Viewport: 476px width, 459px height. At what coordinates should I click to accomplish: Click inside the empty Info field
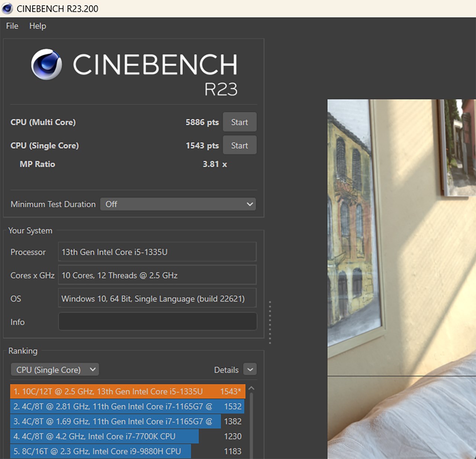pos(157,321)
